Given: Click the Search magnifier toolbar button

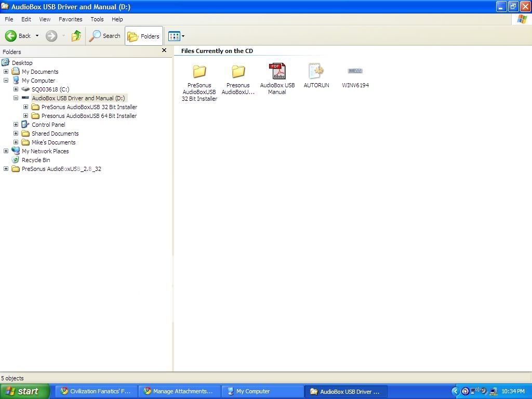Looking at the screenshot, I should (x=105, y=36).
